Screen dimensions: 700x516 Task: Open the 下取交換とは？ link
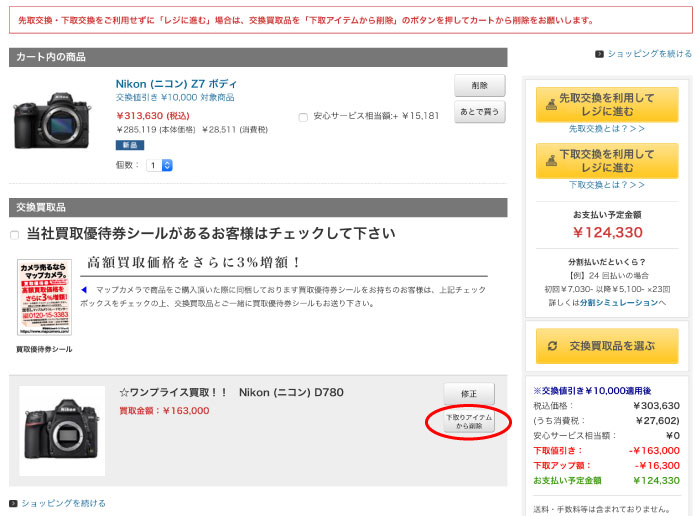point(607,185)
